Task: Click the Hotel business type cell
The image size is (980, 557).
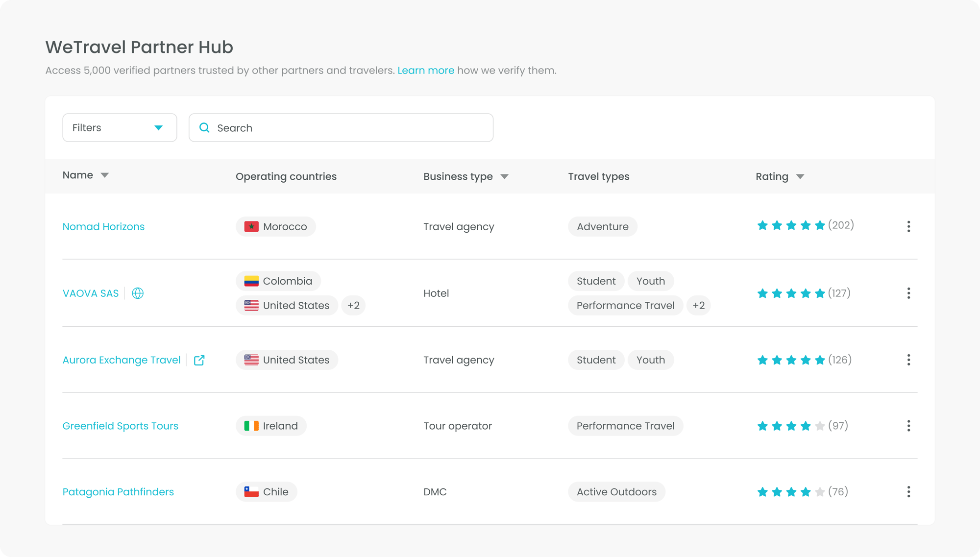Action: pos(436,293)
